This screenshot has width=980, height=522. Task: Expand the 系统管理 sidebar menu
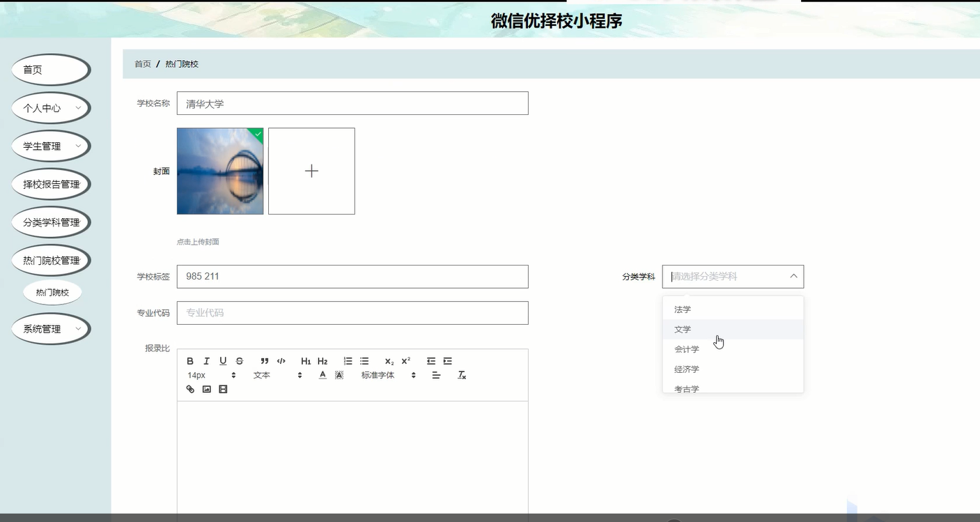point(51,329)
